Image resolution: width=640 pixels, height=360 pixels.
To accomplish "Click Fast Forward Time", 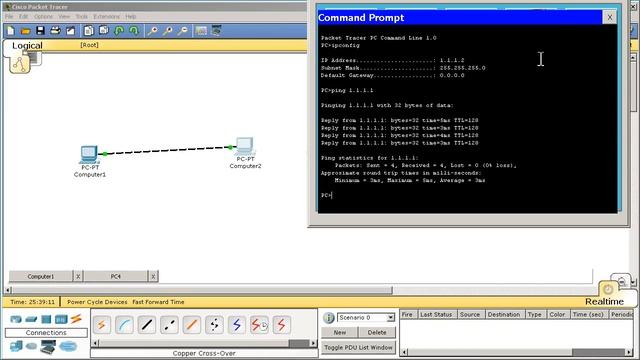I will [158, 302].
